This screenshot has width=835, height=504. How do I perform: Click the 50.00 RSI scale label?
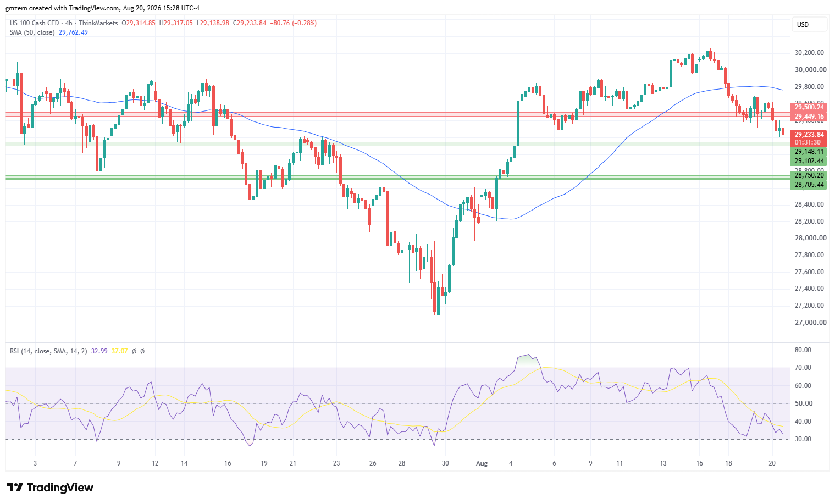(803, 403)
